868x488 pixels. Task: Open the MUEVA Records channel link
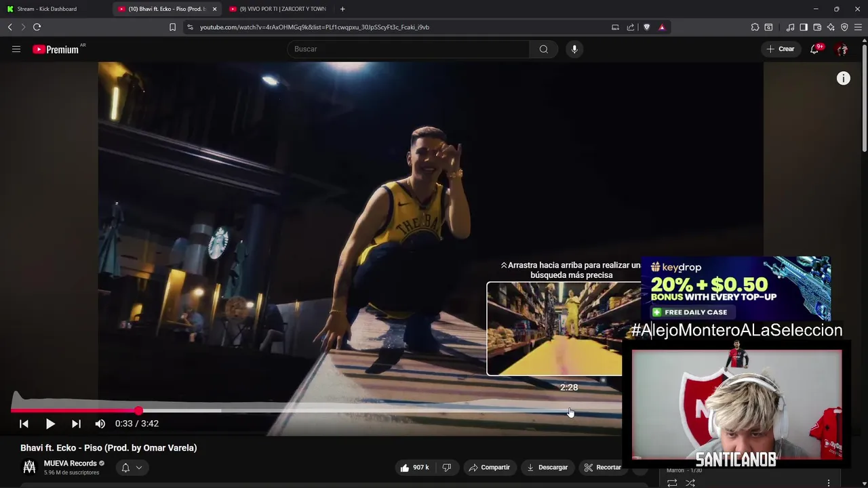tap(71, 464)
